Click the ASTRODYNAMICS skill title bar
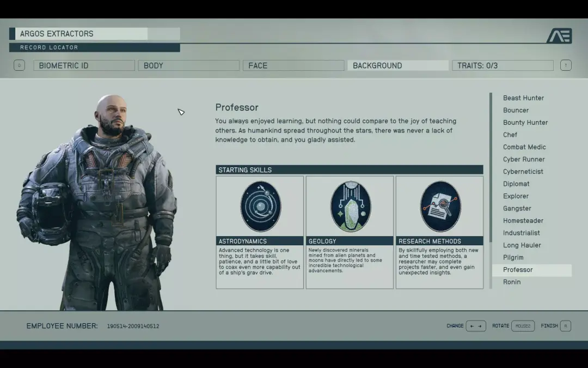The image size is (588, 368). pyautogui.click(x=260, y=241)
